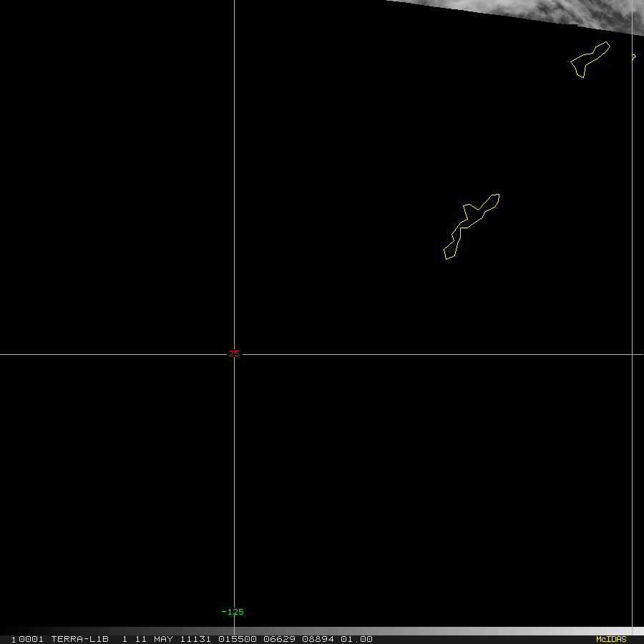Click the 0001 frame number in the status bar
Image resolution: width=644 pixels, height=644 pixels.
[31, 639]
